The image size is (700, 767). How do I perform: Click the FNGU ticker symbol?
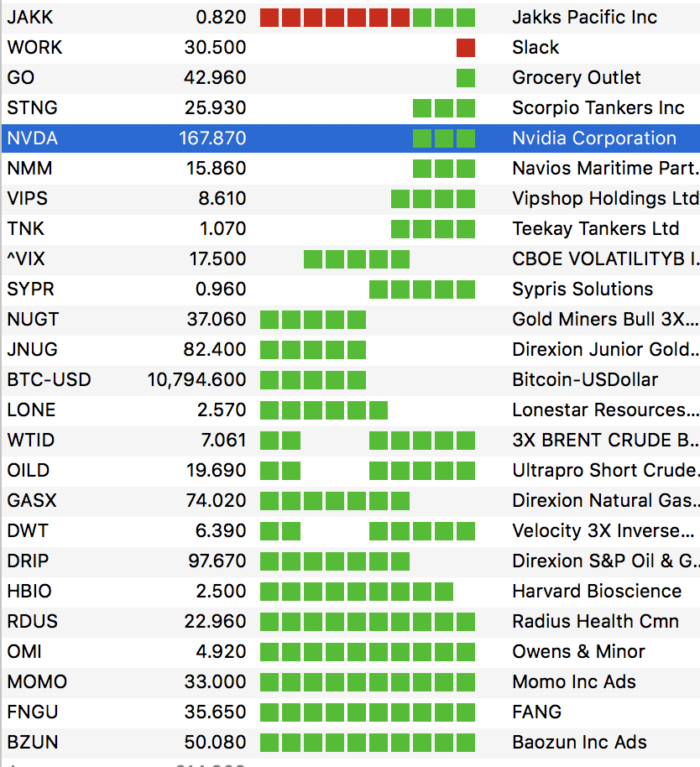(32, 712)
